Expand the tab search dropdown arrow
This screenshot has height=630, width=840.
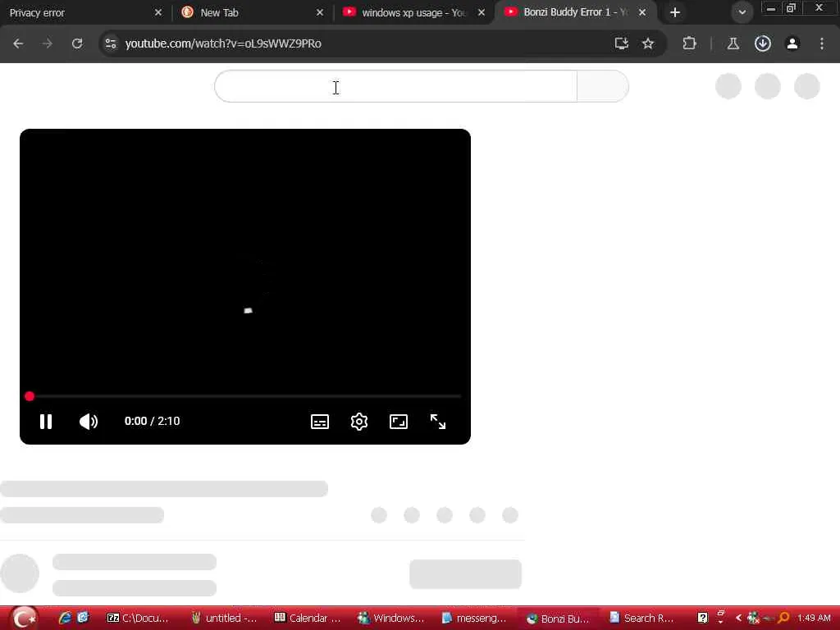(742, 12)
